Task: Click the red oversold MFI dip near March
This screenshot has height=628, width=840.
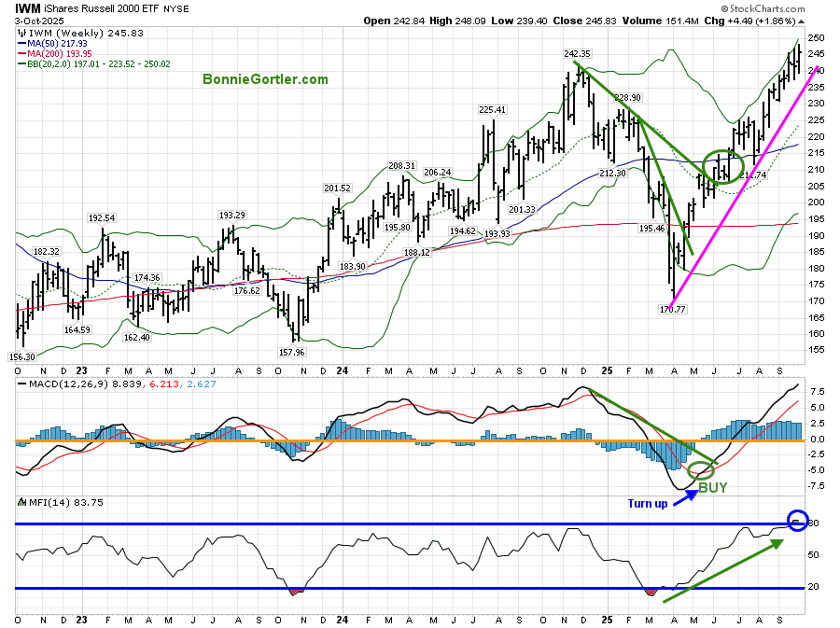Action: 651,592
